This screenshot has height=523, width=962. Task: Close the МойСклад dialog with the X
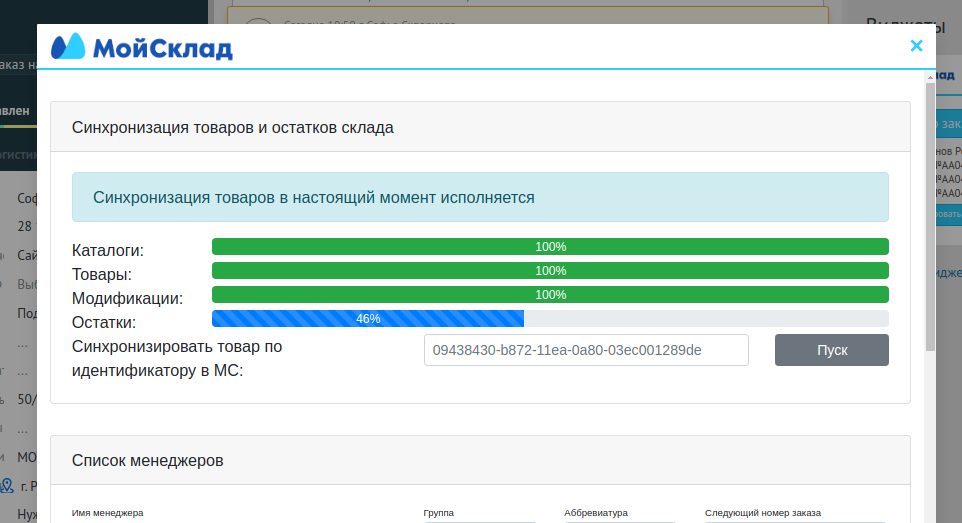coord(916,46)
